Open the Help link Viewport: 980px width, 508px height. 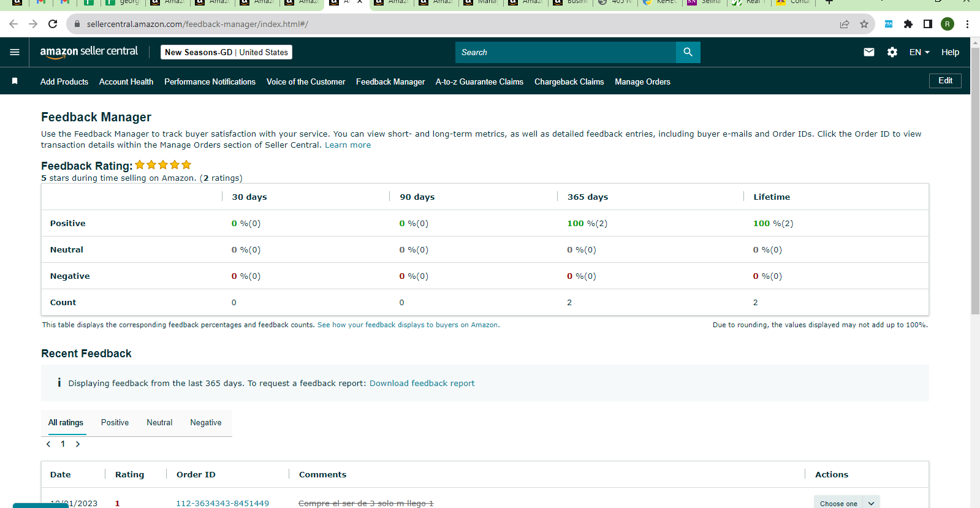pyautogui.click(x=950, y=52)
